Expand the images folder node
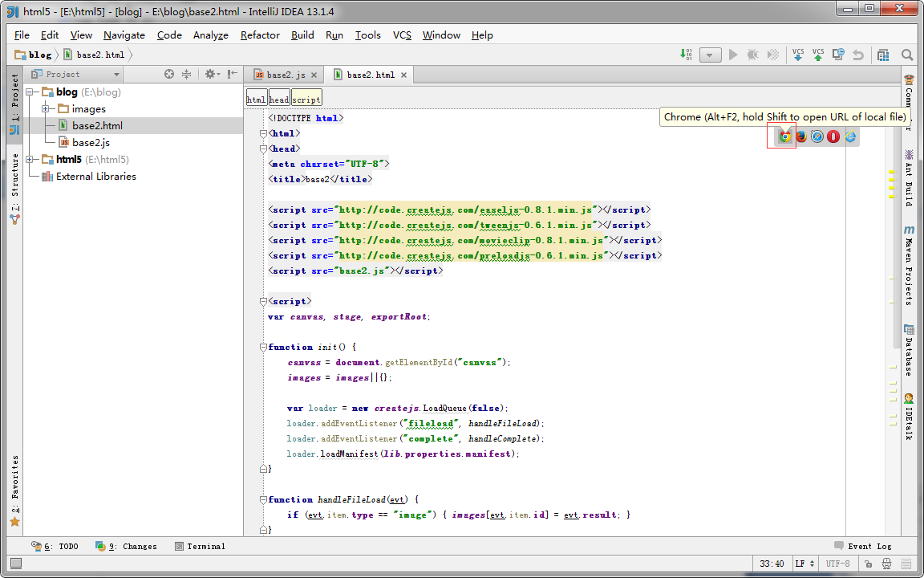 click(46, 109)
